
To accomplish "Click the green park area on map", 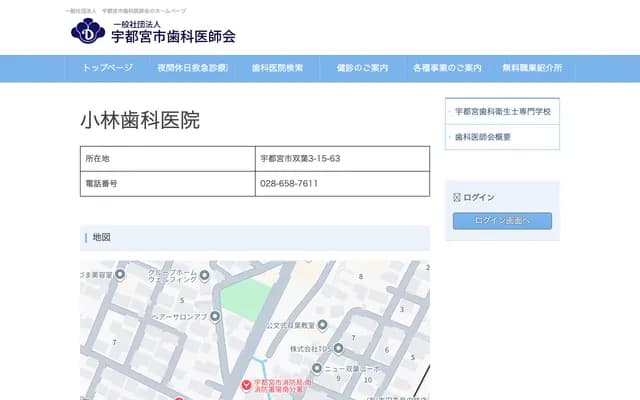I will tap(245, 300).
